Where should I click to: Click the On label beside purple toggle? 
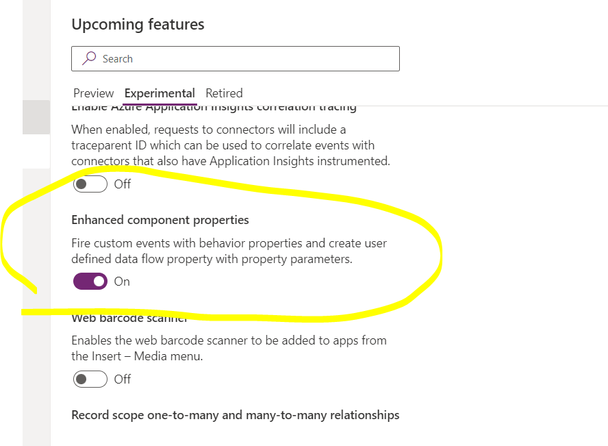122,281
